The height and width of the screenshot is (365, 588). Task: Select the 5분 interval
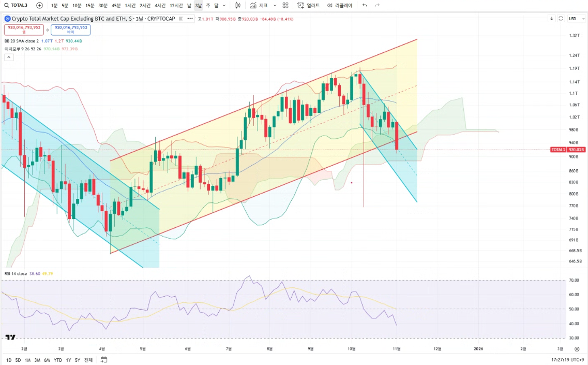65,6
